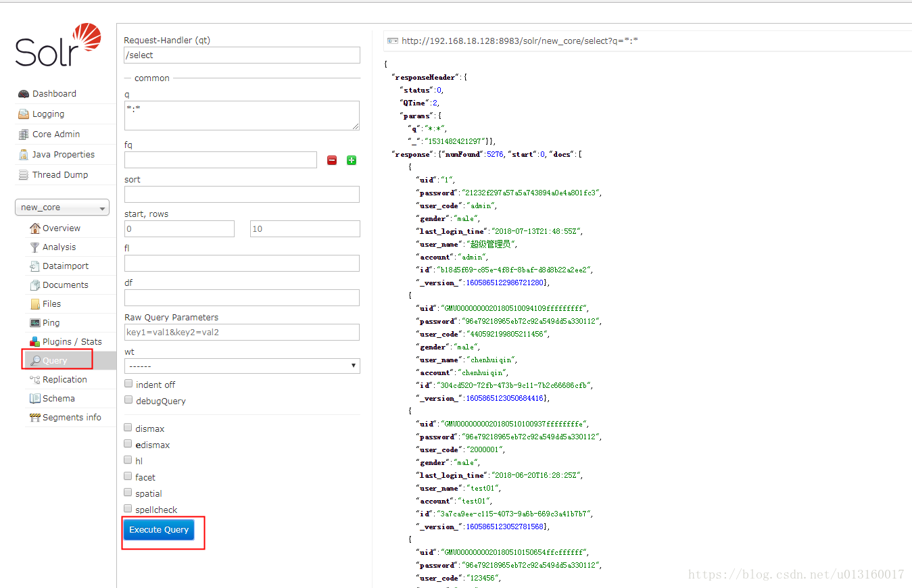Open Thread Dump
The width and height of the screenshot is (912, 588).
pos(60,175)
